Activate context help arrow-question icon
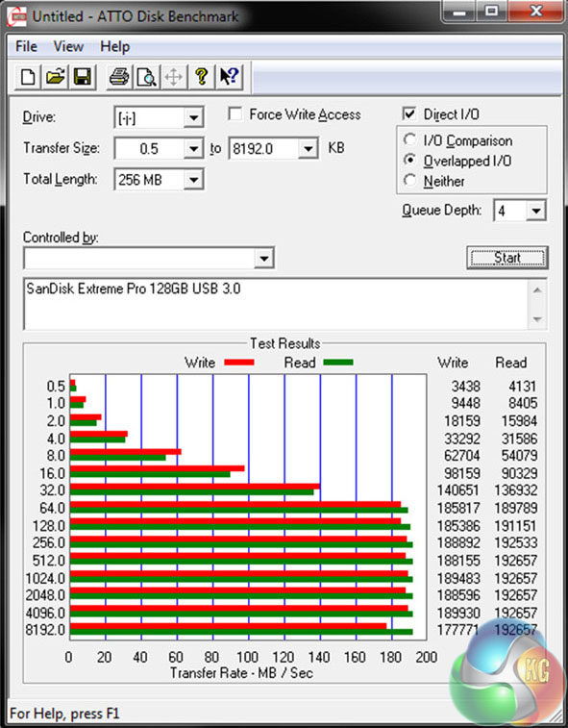Screen dimensions: 568x728 [230, 77]
